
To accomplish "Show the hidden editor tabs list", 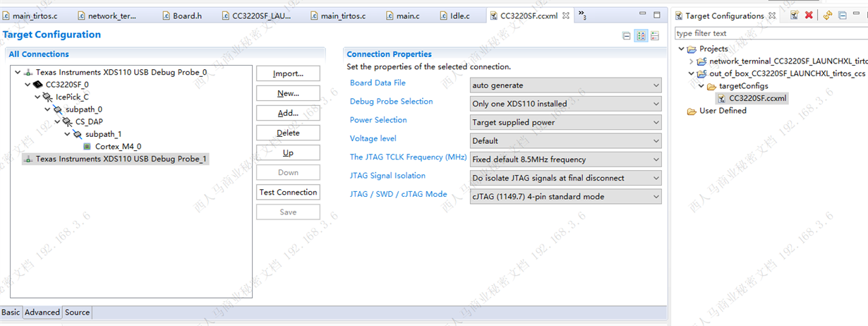I will tap(582, 15).
